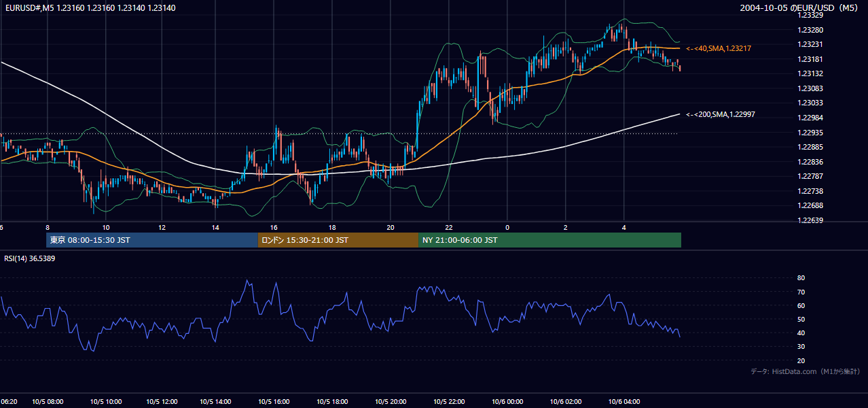Click RSI scale level 70

pyautogui.click(x=801, y=292)
